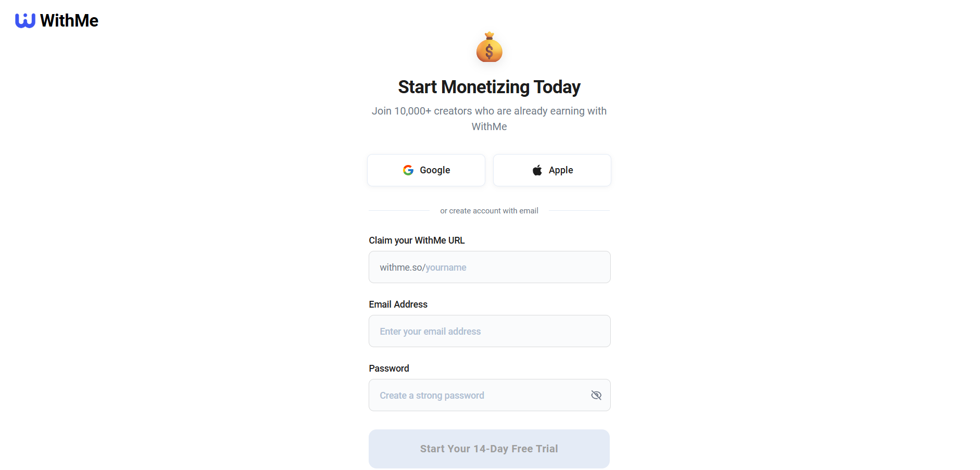The height and width of the screenshot is (470, 980).
Task: Focus the withme.so URL claim field
Action: 488,267
